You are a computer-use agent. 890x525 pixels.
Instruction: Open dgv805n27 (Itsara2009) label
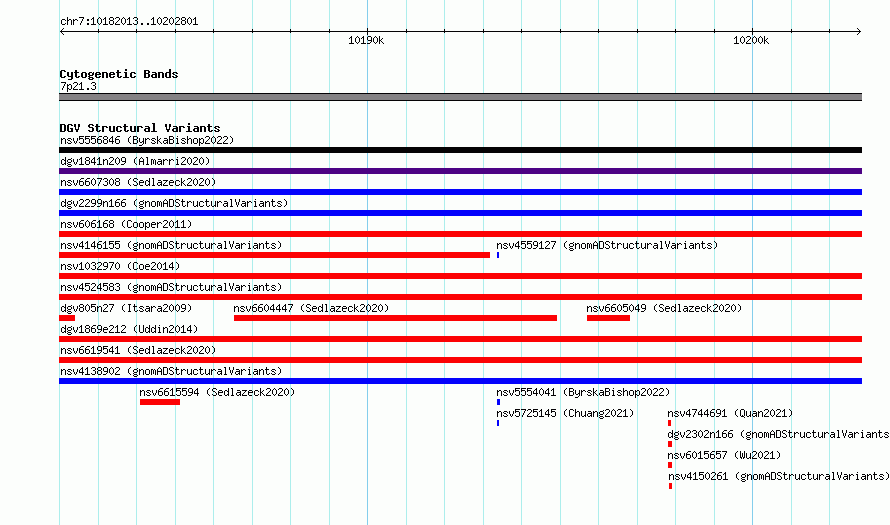[126, 308]
